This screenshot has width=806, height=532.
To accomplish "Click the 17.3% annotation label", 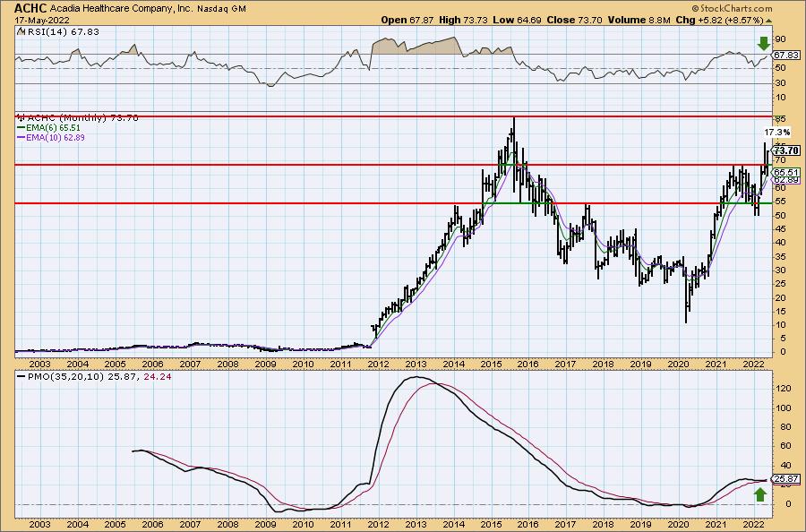I will (x=777, y=133).
